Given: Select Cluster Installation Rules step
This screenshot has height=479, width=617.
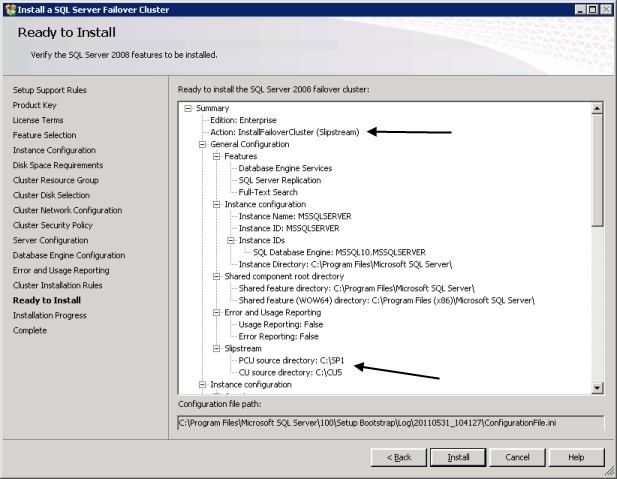Looking at the screenshot, I should click(x=57, y=285).
